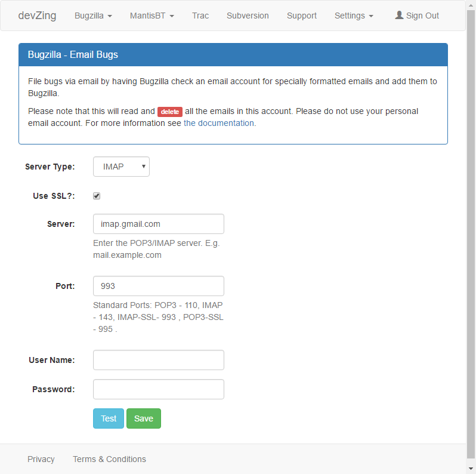476x474 pixels.
Task: Test the email connection settings
Action: 109,418
